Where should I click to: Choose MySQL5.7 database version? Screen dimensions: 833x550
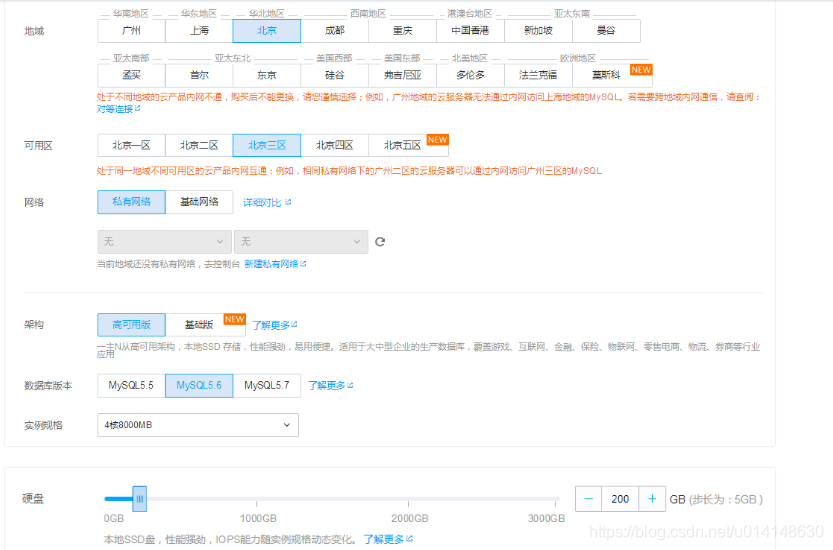pos(267,386)
